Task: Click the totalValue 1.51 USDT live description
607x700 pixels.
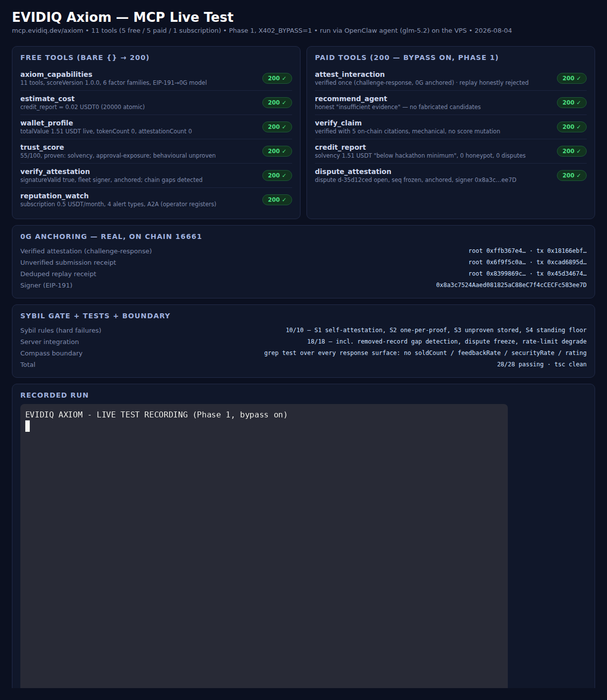Action: [106, 131]
